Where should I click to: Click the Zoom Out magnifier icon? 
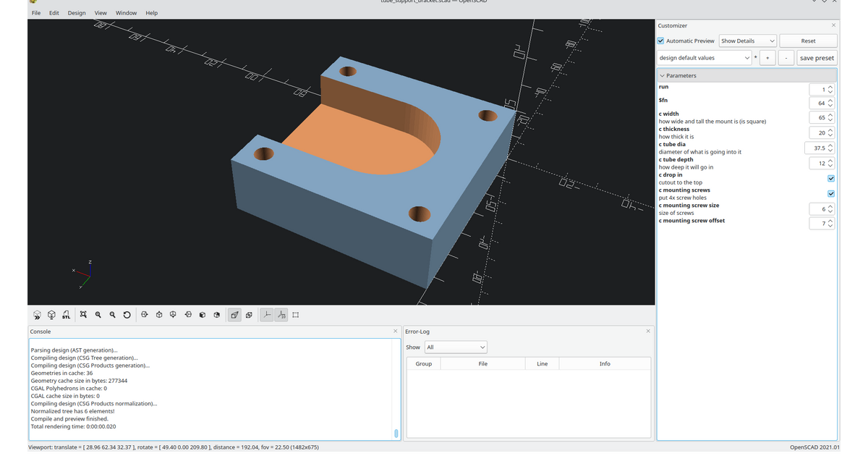(x=112, y=314)
